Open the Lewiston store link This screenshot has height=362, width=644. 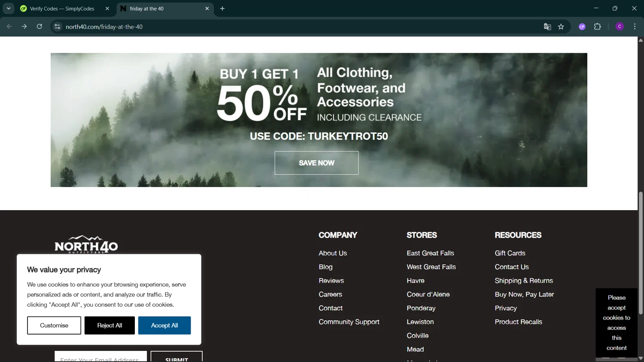(x=420, y=322)
